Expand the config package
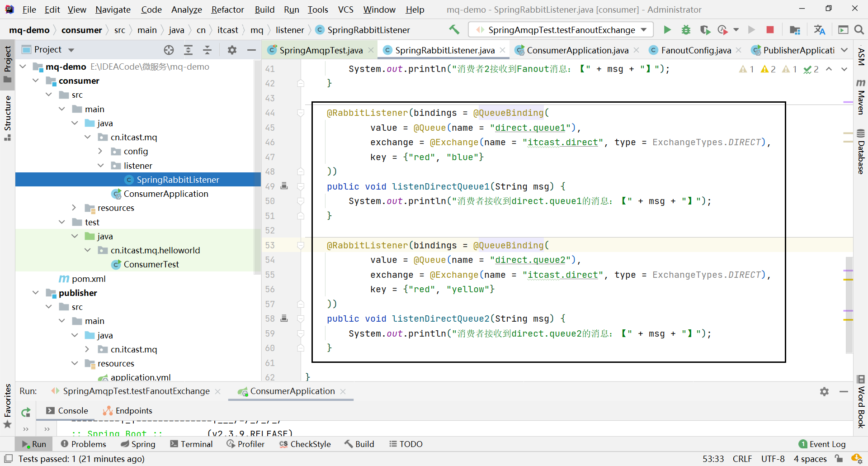868x466 pixels. point(100,151)
